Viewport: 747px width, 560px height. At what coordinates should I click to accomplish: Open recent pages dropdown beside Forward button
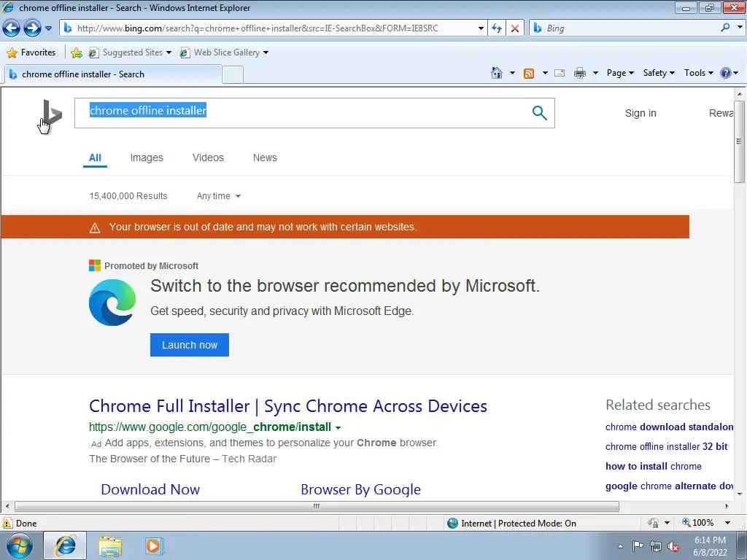pyautogui.click(x=49, y=28)
